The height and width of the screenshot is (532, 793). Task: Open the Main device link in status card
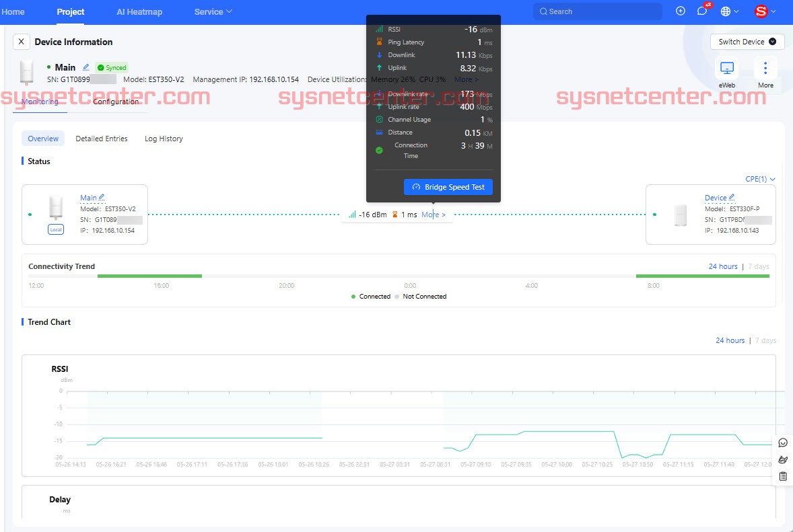[88, 198]
